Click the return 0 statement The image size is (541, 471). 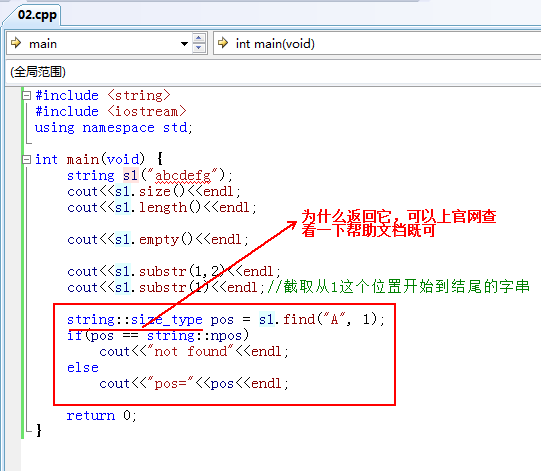(101, 415)
